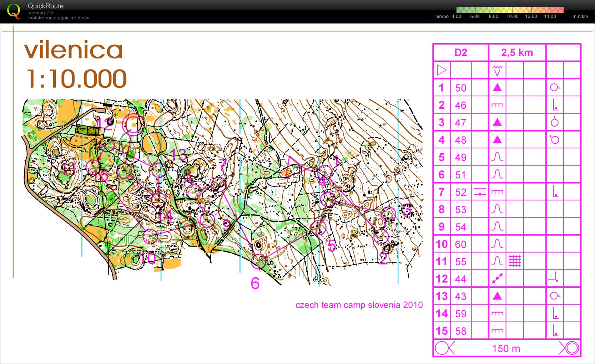Click control number 13 on the map
The width and height of the screenshot is (595, 364).
tap(178, 155)
